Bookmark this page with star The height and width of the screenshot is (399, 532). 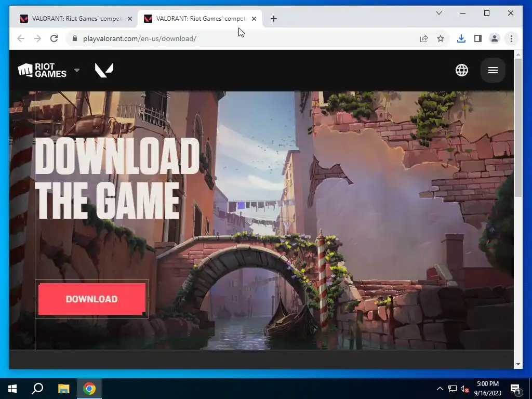[x=441, y=38]
